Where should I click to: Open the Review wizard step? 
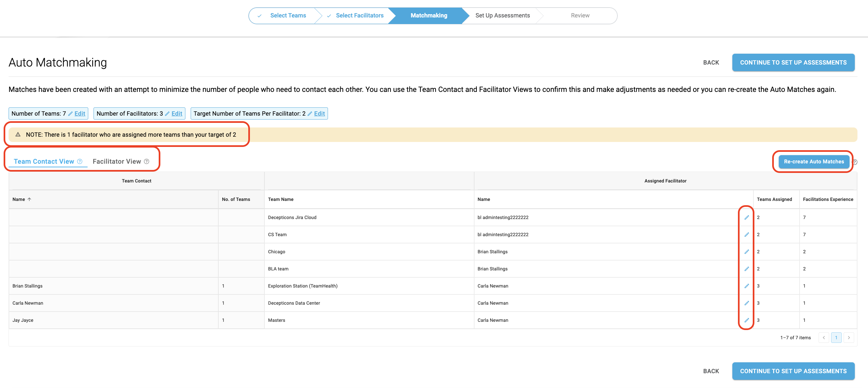tap(580, 15)
